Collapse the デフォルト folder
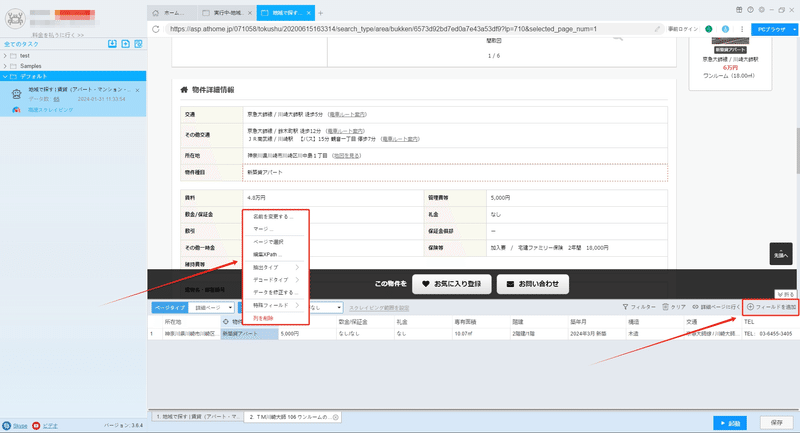The image size is (800, 433). tap(5, 77)
